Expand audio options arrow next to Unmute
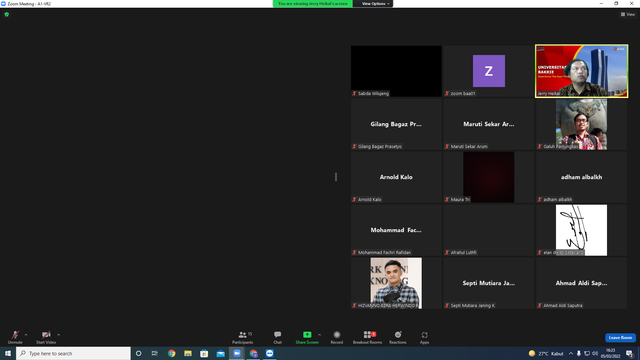Viewport: 640px width, 360px height. (x=26, y=335)
